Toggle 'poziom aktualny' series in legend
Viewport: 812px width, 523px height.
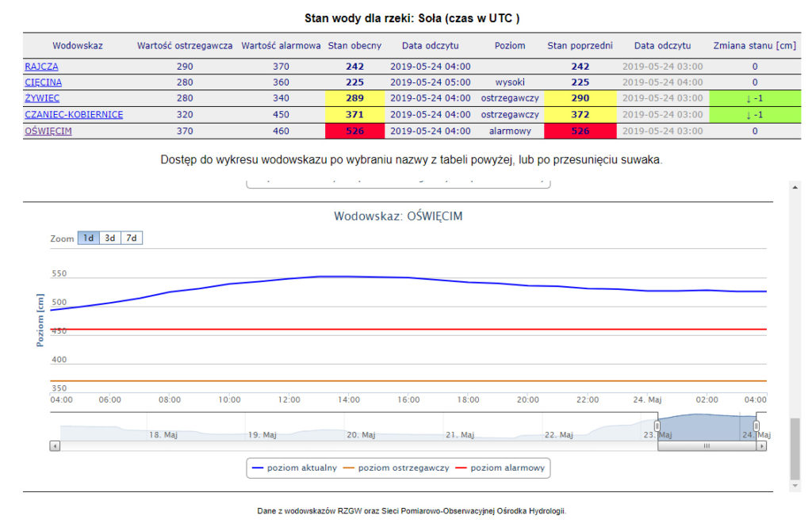294,468
